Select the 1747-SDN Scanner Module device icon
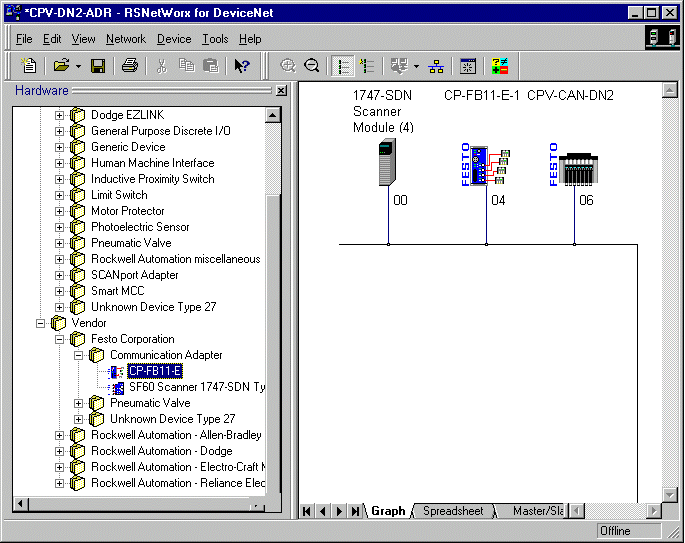 tap(387, 162)
